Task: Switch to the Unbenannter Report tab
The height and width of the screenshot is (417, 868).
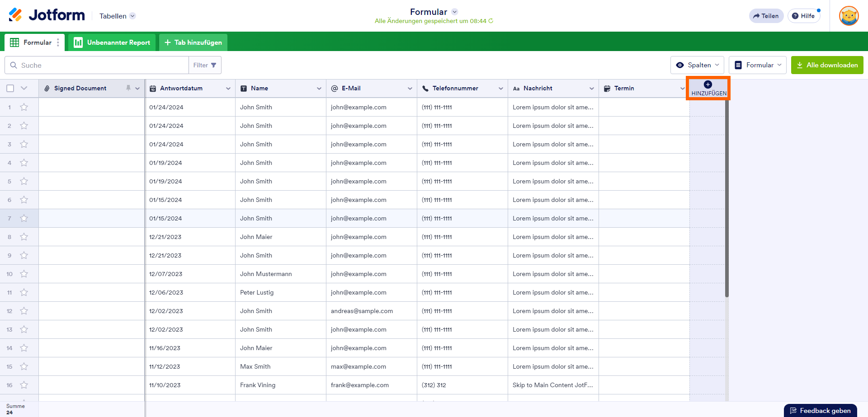Action: coord(112,42)
